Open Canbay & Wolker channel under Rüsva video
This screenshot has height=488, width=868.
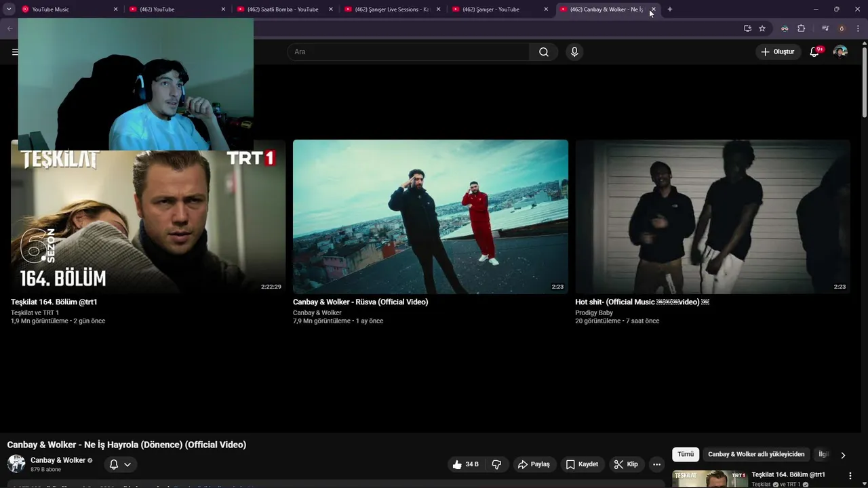pos(317,313)
